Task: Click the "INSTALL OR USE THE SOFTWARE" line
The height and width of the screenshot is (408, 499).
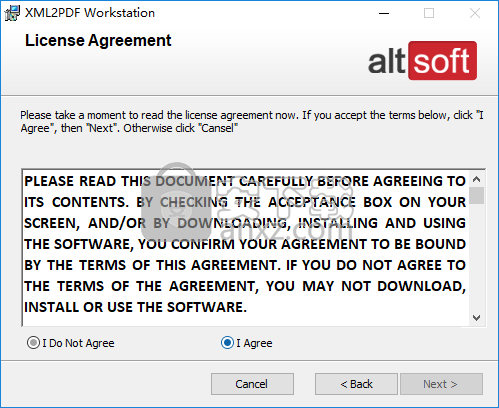Action: [135, 307]
